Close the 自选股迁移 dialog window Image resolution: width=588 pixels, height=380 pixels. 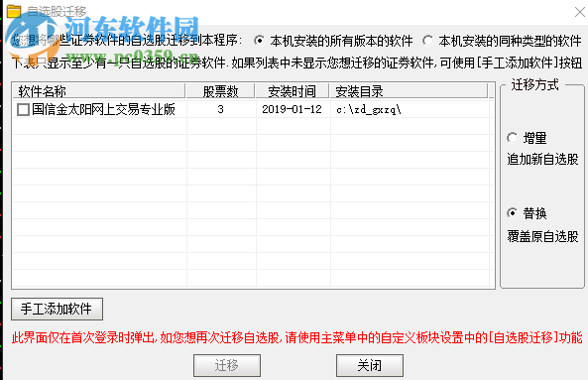[580, 12]
